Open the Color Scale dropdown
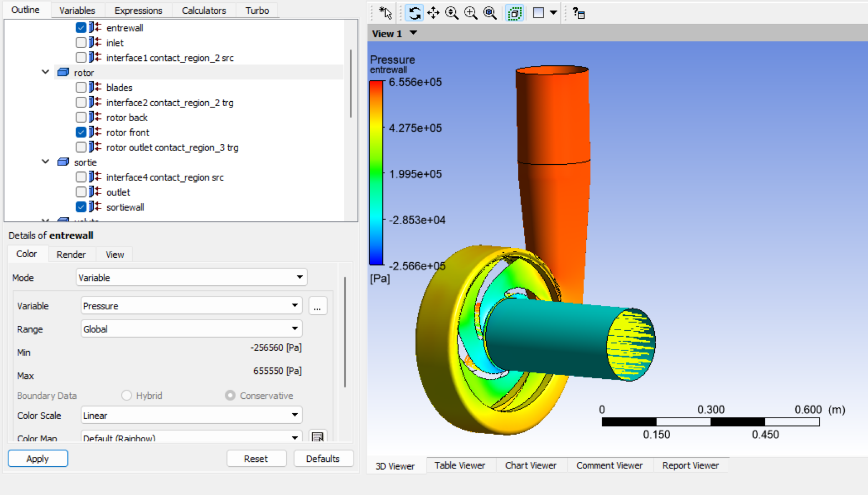The height and width of the screenshot is (495, 868). [x=191, y=415]
